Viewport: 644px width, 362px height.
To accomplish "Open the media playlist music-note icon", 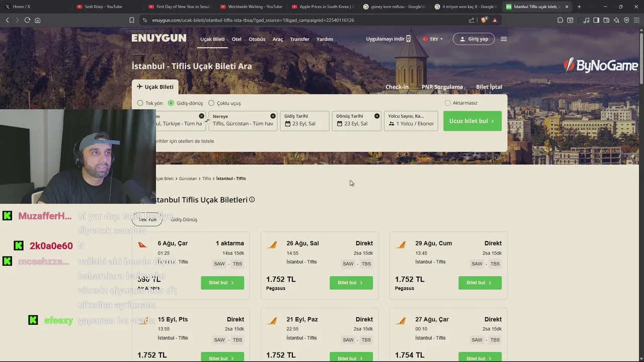I will 586,20.
